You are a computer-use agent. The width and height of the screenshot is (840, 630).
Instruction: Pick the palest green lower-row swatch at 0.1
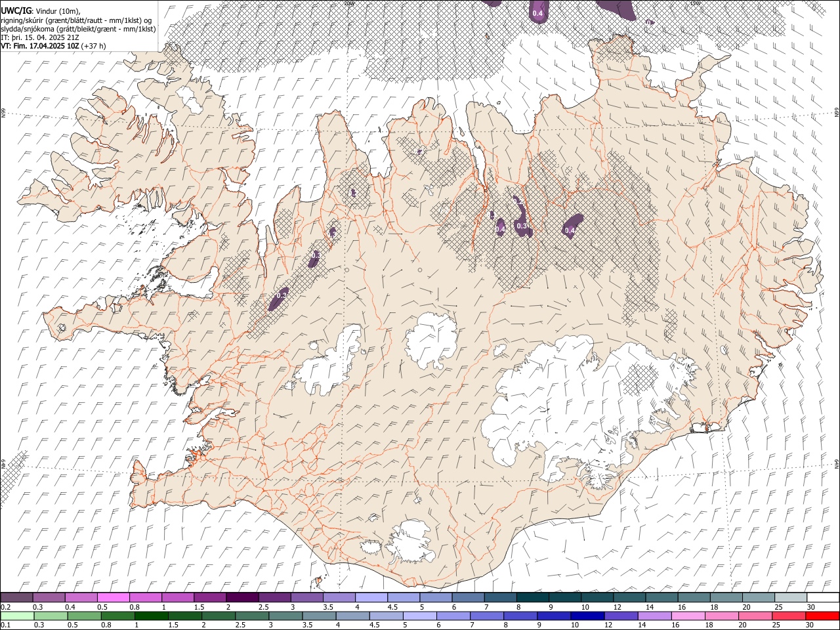(x=16, y=616)
